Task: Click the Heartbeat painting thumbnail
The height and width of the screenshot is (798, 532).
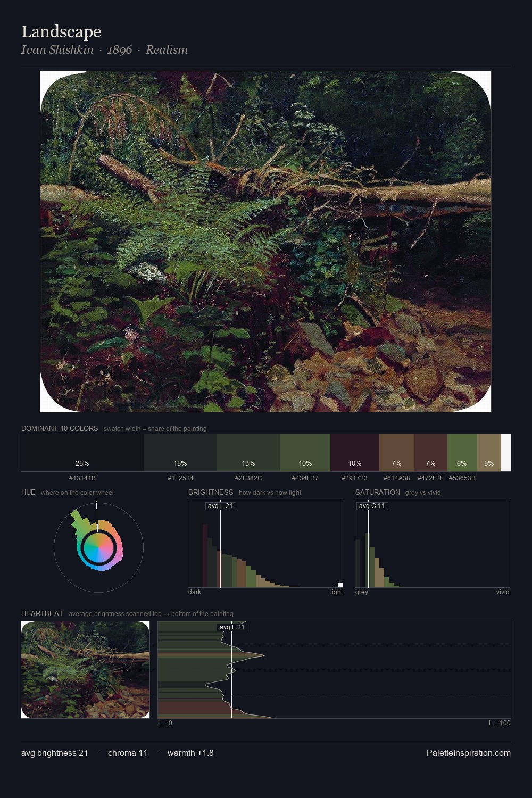Action: click(x=85, y=670)
